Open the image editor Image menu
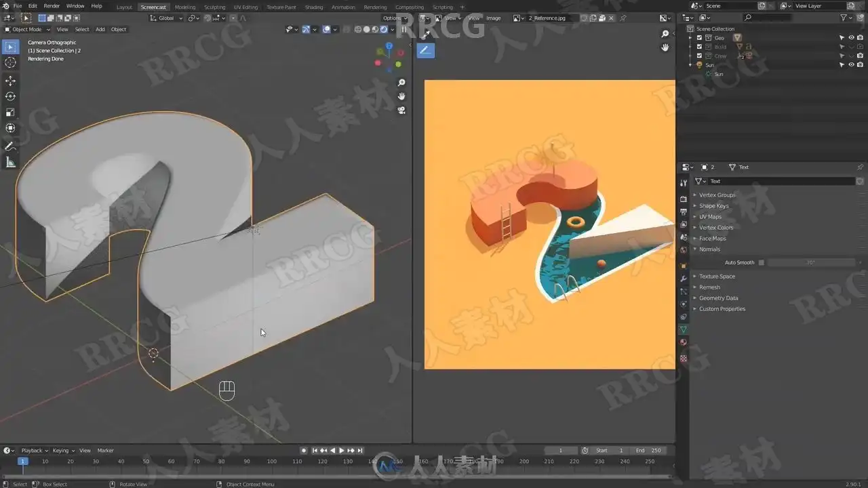 coord(494,18)
